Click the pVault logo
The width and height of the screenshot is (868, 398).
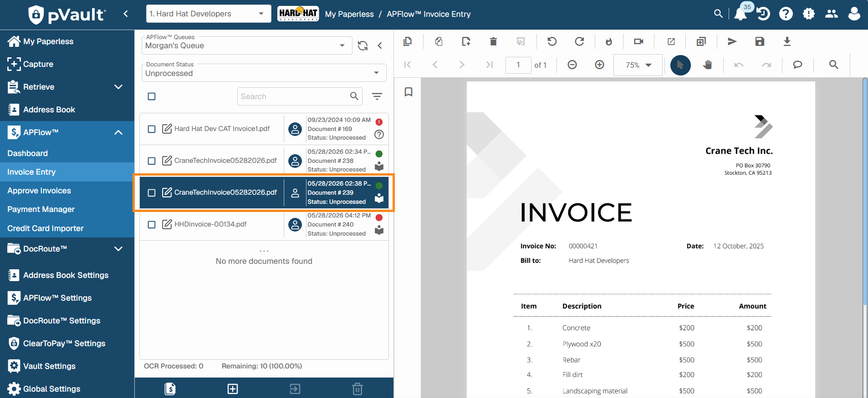coord(66,15)
